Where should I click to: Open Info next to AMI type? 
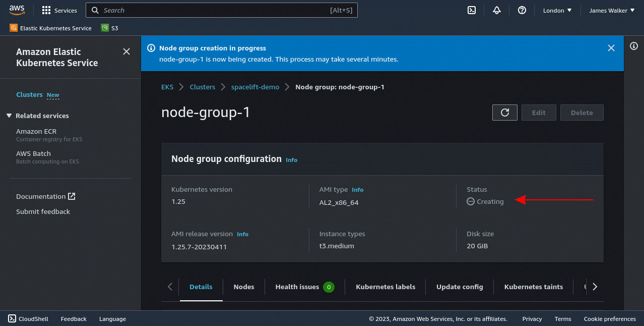coord(357,190)
